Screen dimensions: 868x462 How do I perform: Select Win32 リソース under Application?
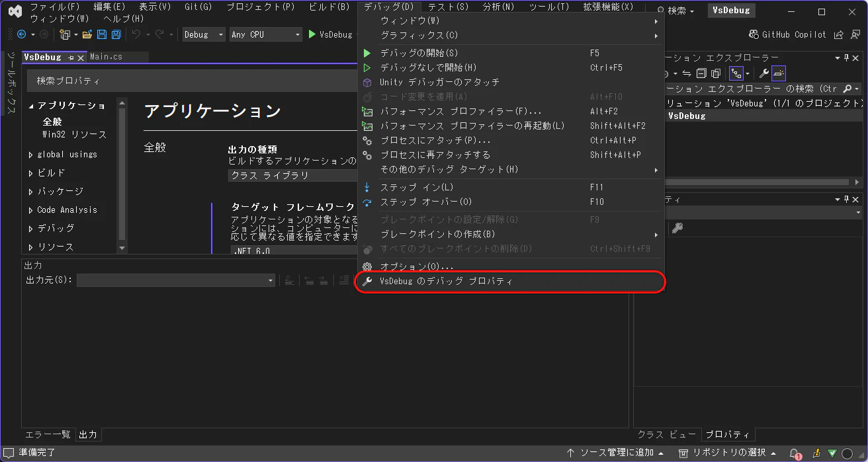[x=74, y=134]
